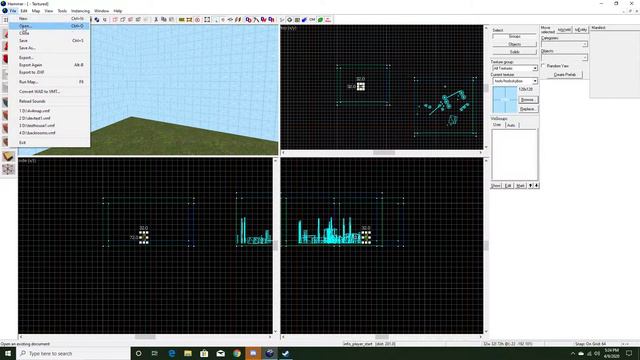Enable the Random Yaw checkbox
This screenshot has width=640, height=360.
(544, 66)
